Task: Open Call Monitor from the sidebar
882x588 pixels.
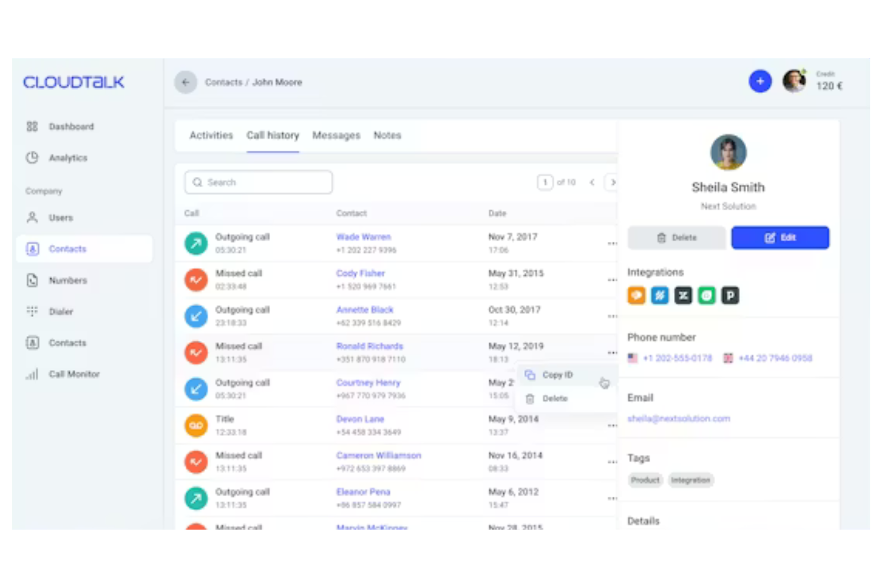Action: (x=74, y=374)
